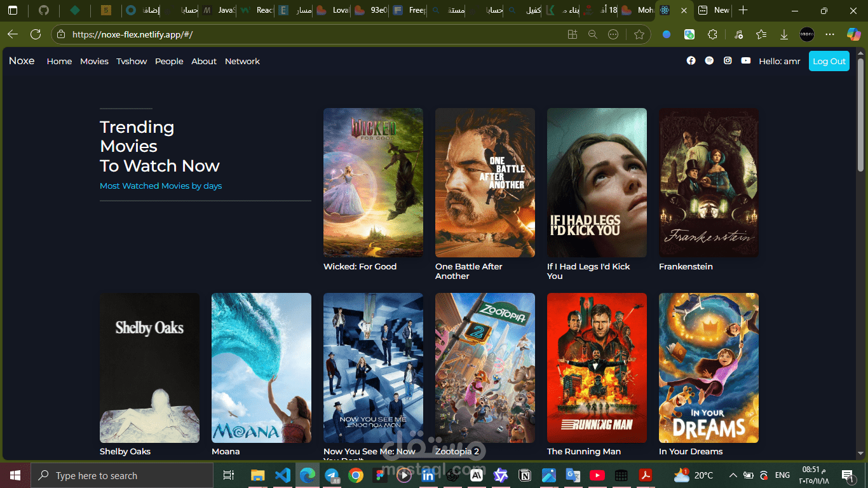Click the "Most Watched Movies by days" text
Viewport: 868px width, 488px height.
pos(161,186)
